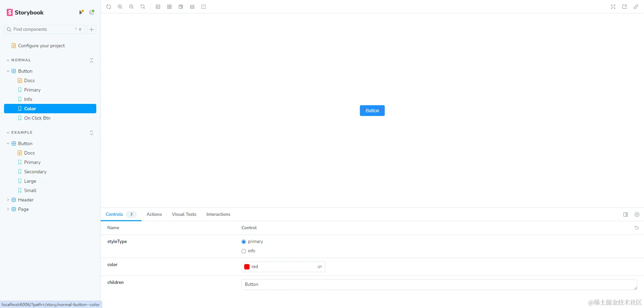Viewport: 644px width, 308px height.
Task: Click the blue Button in preview
Action: point(372,111)
